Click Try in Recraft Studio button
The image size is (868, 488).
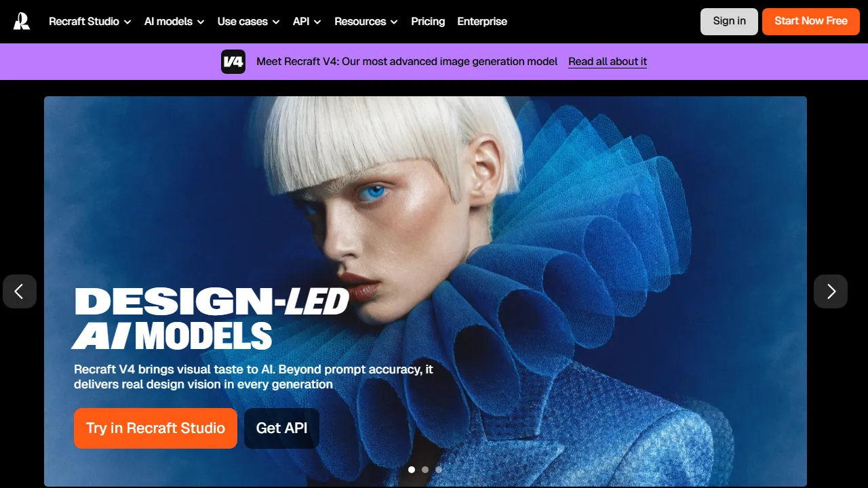pyautogui.click(x=155, y=428)
